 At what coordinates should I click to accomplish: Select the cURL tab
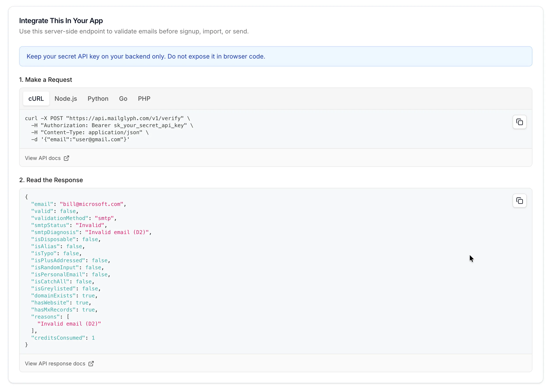(36, 99)
